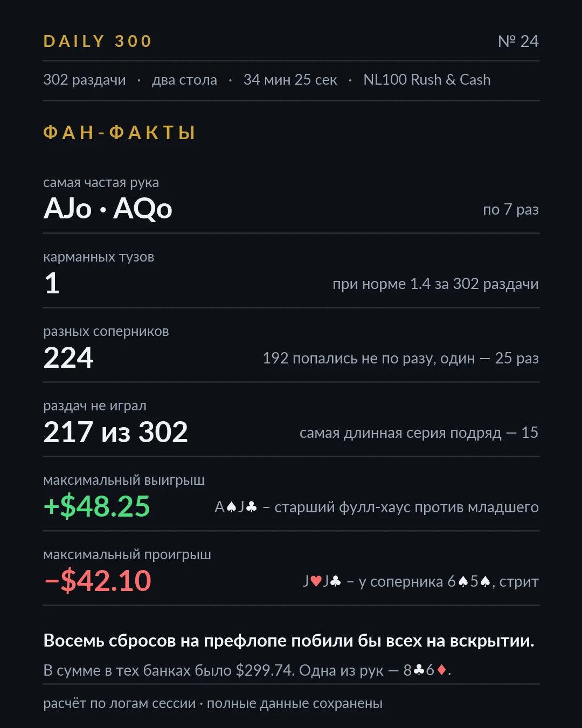Click the club icon in A♠J♣

point(251,507)
